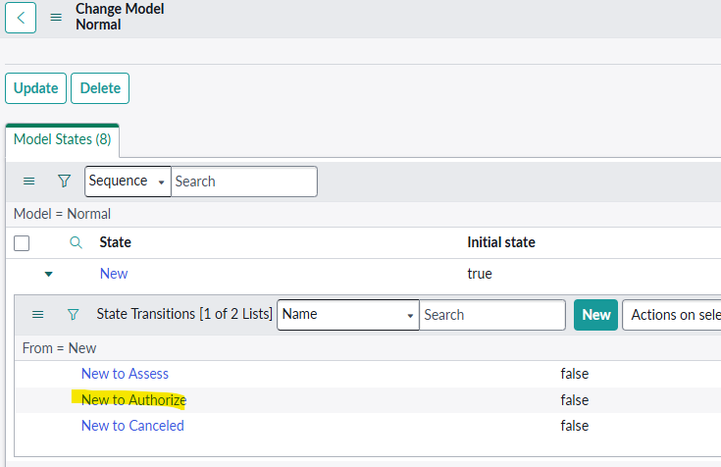The height and width of the screenshot is (467, 721).
Task: Click the Model States search input field
Action: [x=244, y=181]
